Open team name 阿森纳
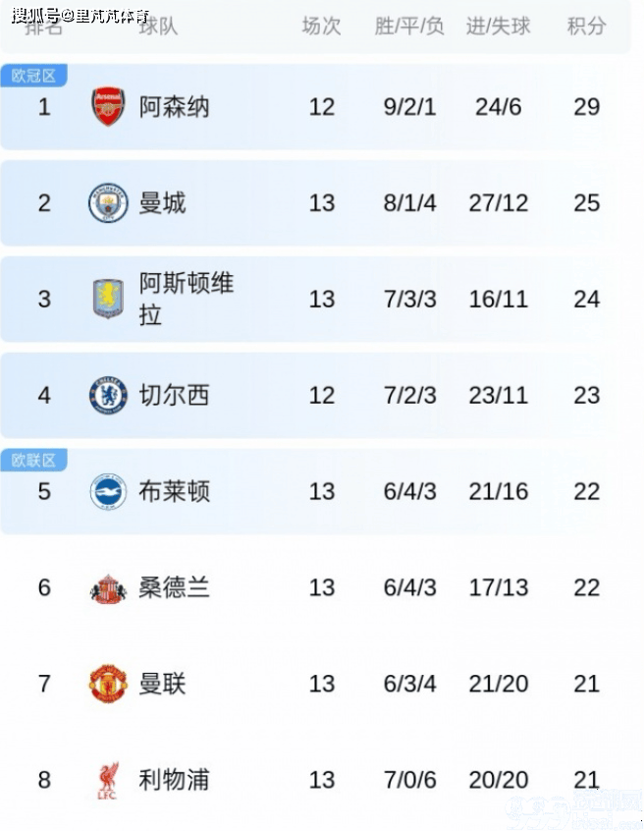This screenshot has height=831, width=644. pos(174,106)
